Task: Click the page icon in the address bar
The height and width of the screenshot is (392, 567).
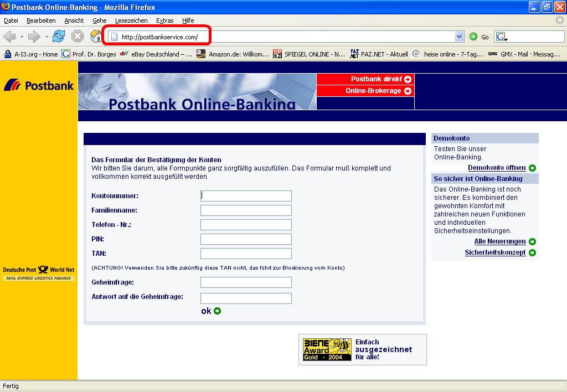Action: pyautogui.click(x=114, y=37)
